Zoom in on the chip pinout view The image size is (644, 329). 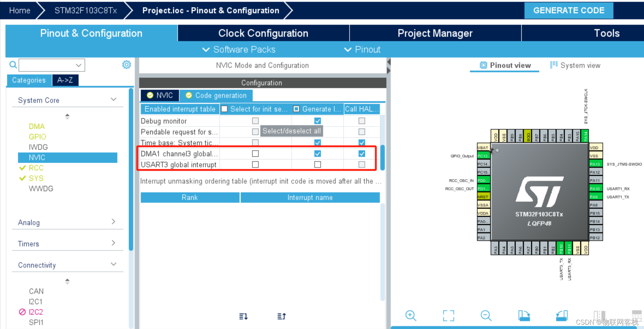[411, 316]
